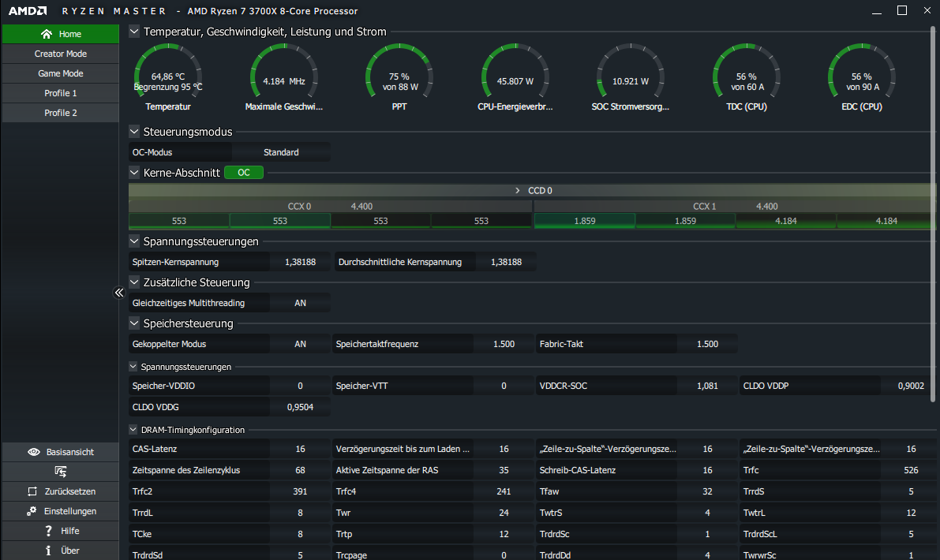940x560 pixels.
Task: Collapse the Zusätzliche Steuerung section
Action: click(134, 282)
